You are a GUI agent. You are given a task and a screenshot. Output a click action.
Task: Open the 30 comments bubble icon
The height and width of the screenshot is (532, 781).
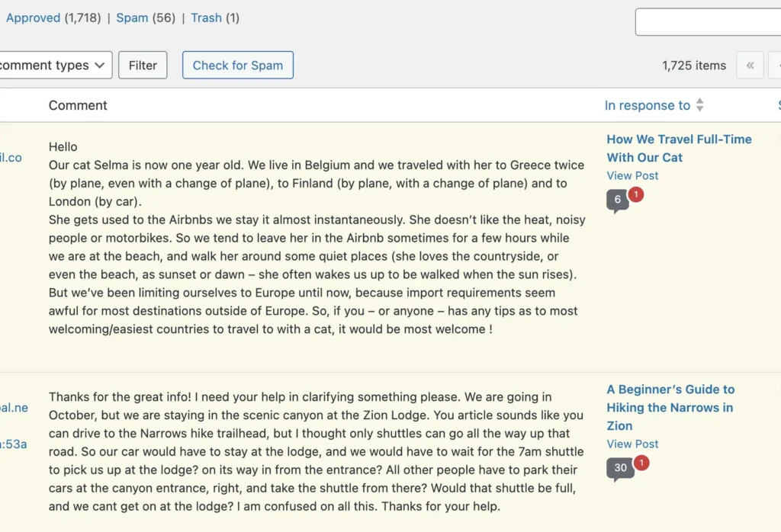(620, 469)
